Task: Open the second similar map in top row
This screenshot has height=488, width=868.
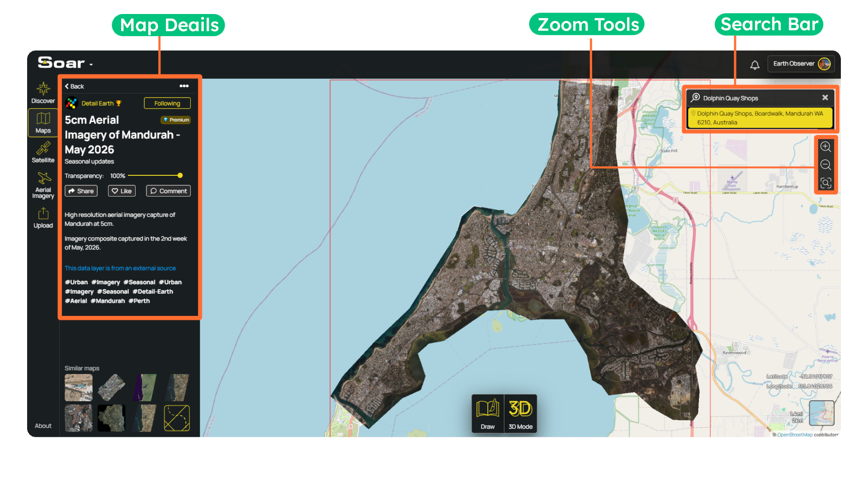Action: pos(111,388)
